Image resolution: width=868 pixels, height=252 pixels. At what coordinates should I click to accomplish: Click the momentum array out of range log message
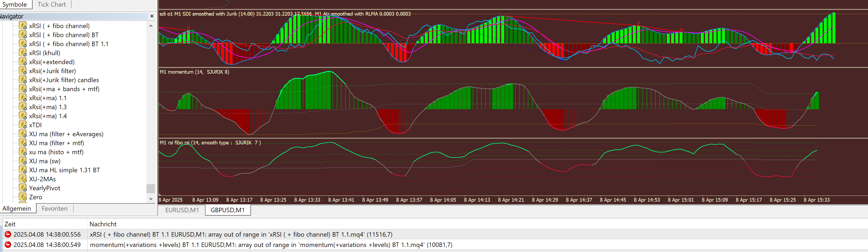(x=271, y=245)
